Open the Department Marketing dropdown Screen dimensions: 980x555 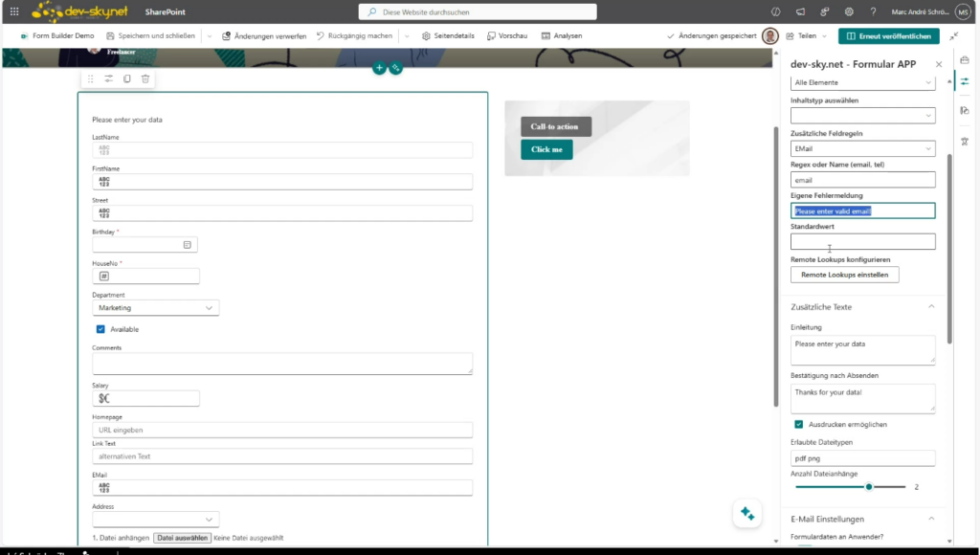pyautogui.click(x=156, y=307)
